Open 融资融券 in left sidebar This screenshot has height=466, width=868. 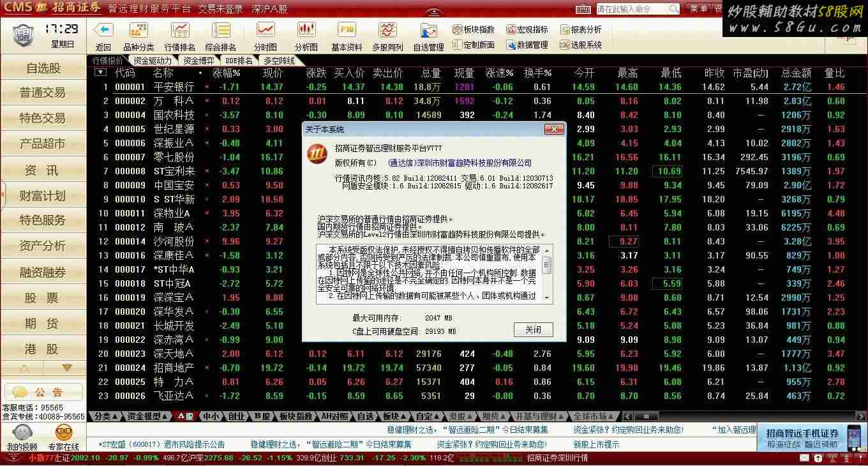43,273
